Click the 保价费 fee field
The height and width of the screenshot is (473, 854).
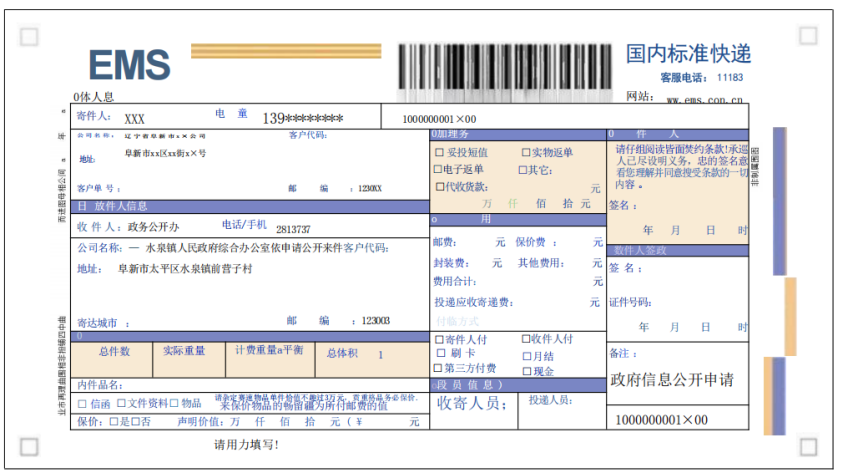[x=559, y=242]
